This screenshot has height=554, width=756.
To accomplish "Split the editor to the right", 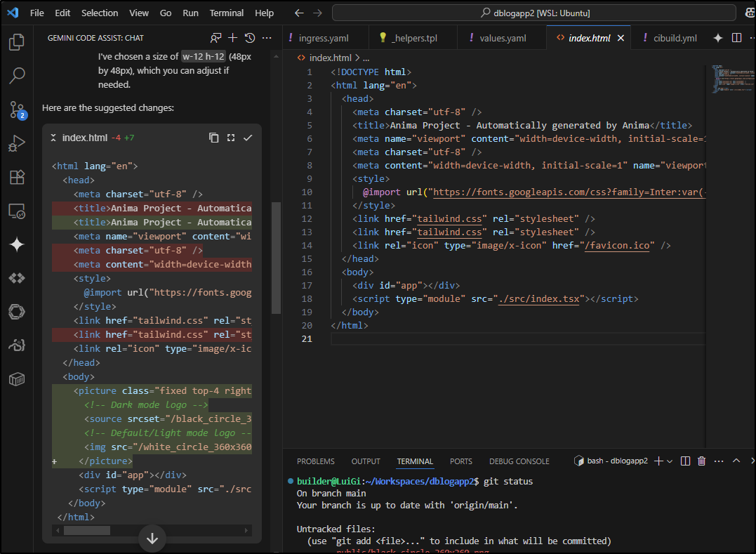I will (736, 38).
